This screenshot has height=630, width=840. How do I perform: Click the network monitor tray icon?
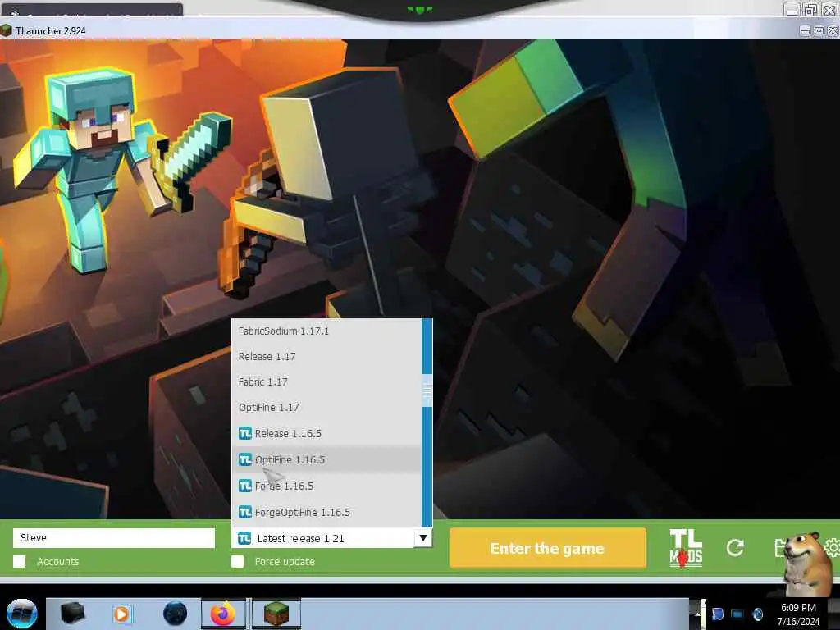[737, 614]
